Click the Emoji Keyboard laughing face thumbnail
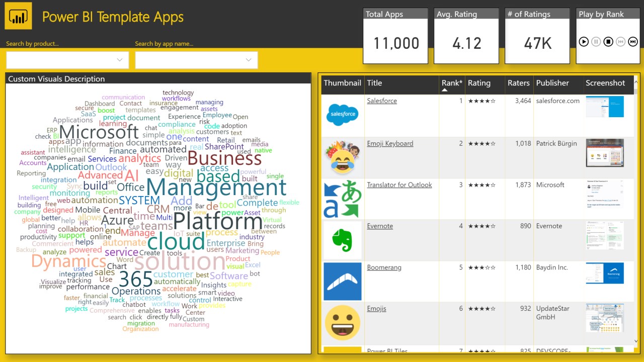The height and width of the screenshot is (362, 644). point(342,157)
